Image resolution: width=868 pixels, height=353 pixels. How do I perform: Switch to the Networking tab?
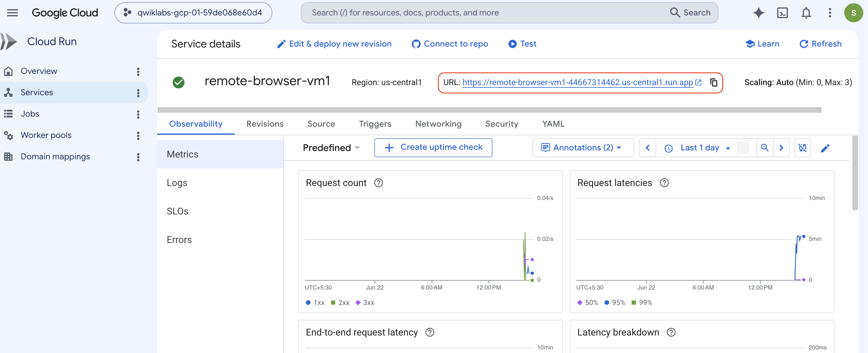(438, 124)
